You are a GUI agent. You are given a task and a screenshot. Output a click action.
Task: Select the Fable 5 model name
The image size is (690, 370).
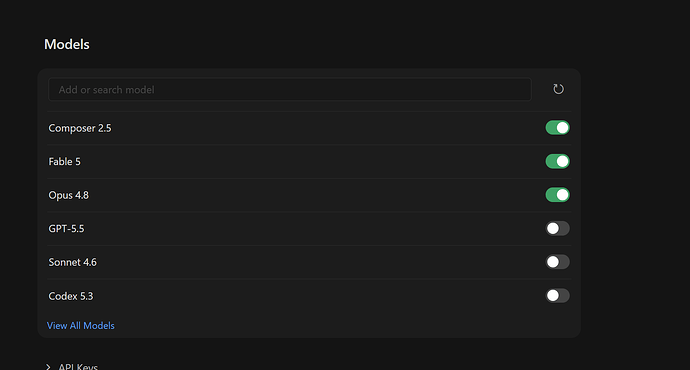64,161
